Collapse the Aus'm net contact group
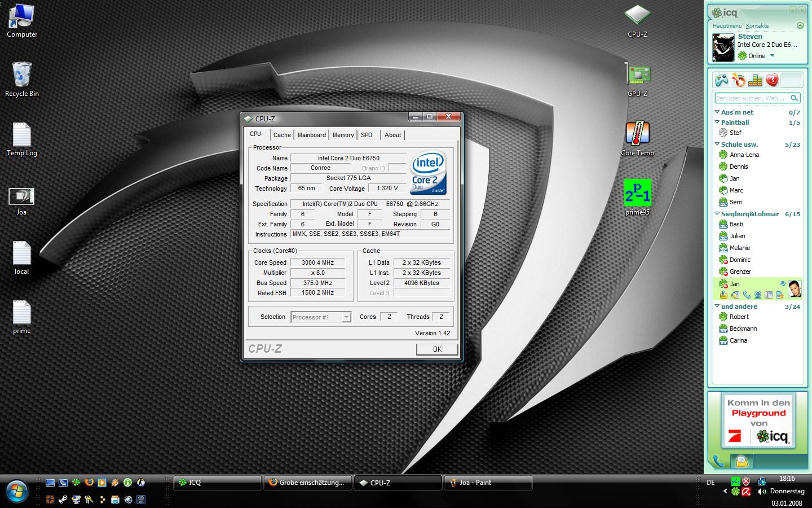The image size is (812, 508). click(x=717, y=112)
